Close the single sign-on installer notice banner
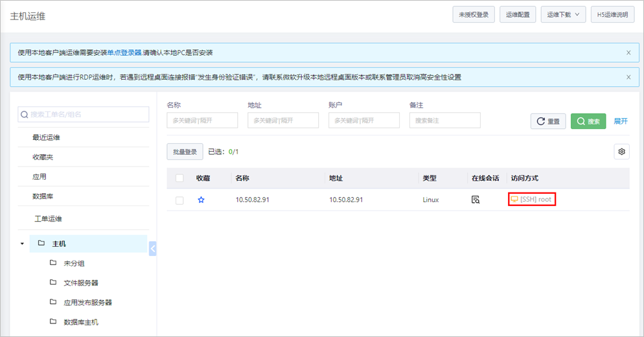 [628, 52]
